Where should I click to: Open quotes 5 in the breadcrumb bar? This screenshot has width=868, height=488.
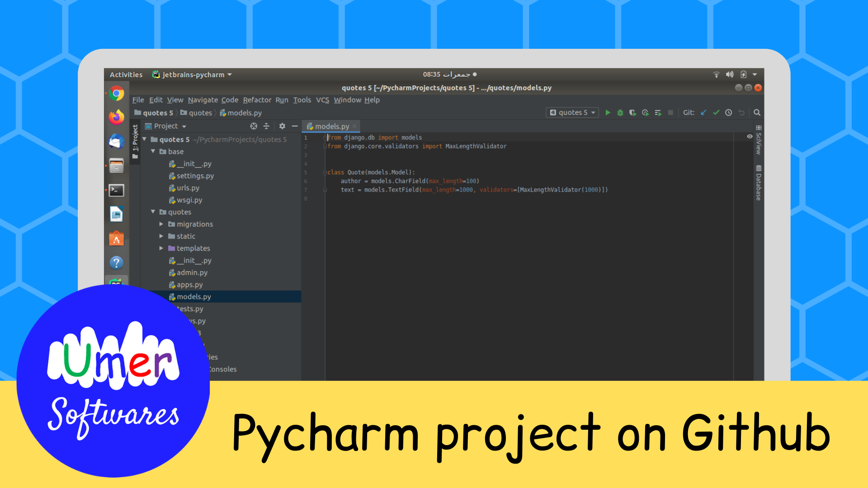click(157, 113)
